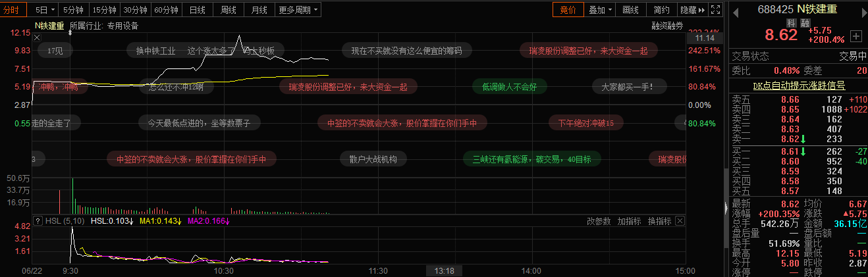Click the 11.14 price cursor label
Viewport: 868px width, 277px height.
tap(705, 39)
